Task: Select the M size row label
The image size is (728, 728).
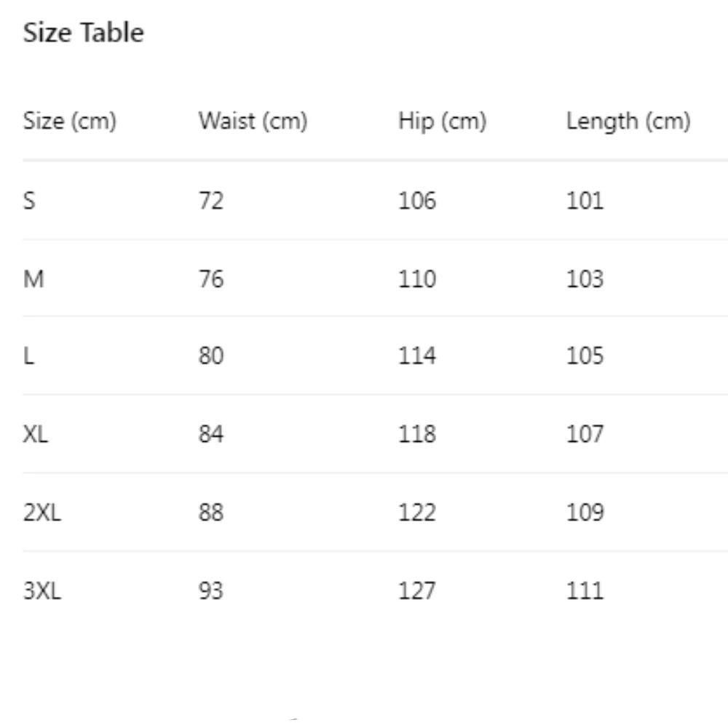Action: click(33, 279)
